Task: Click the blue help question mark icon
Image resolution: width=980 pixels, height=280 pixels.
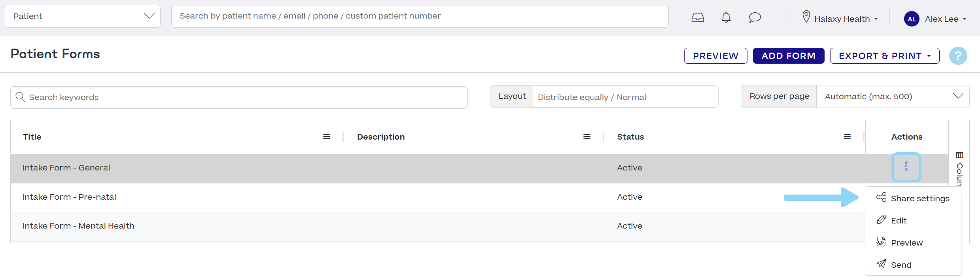Action: coord(958,55)
